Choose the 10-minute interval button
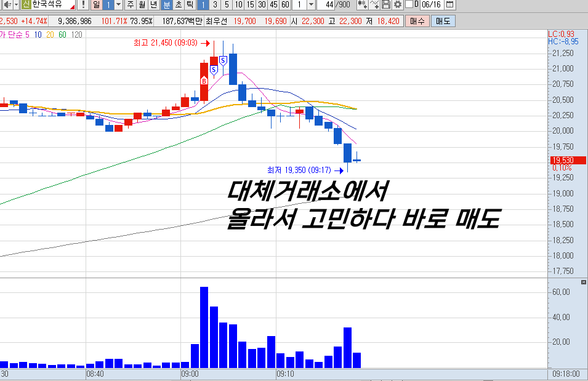 (x=238, y=4)
